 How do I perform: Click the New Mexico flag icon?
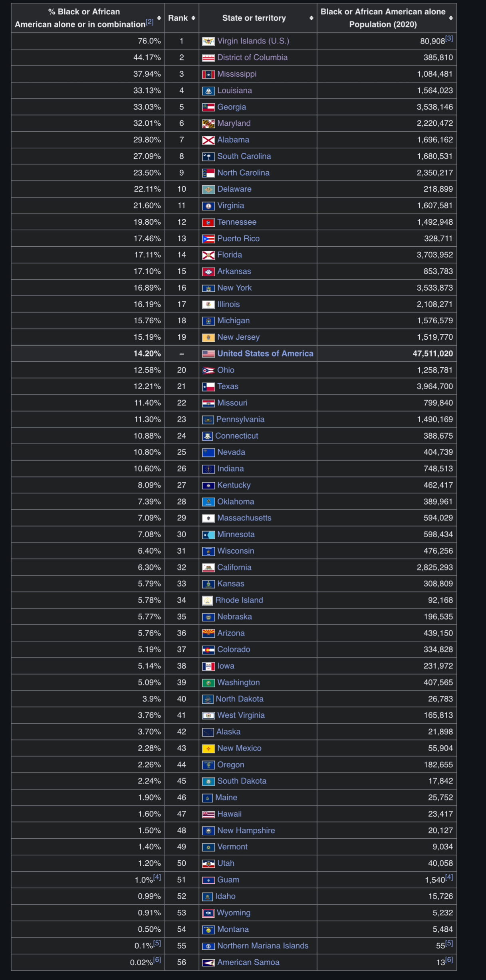[x=208, y=748]
